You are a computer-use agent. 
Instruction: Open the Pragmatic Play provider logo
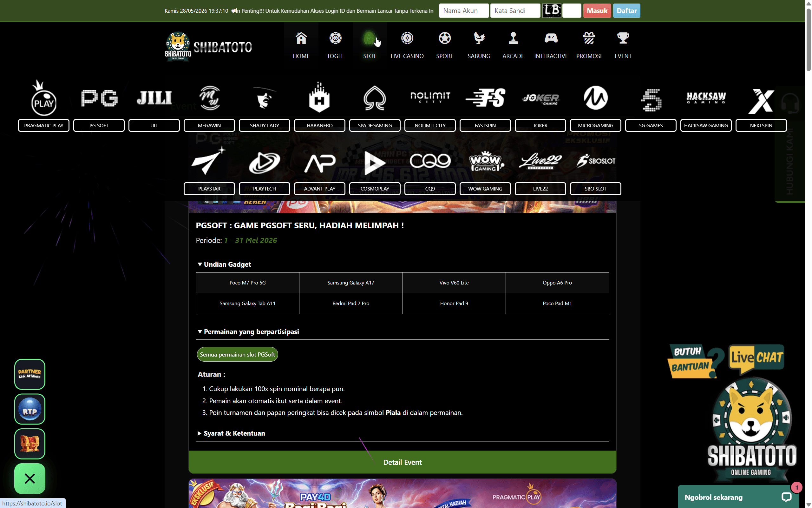44,98
